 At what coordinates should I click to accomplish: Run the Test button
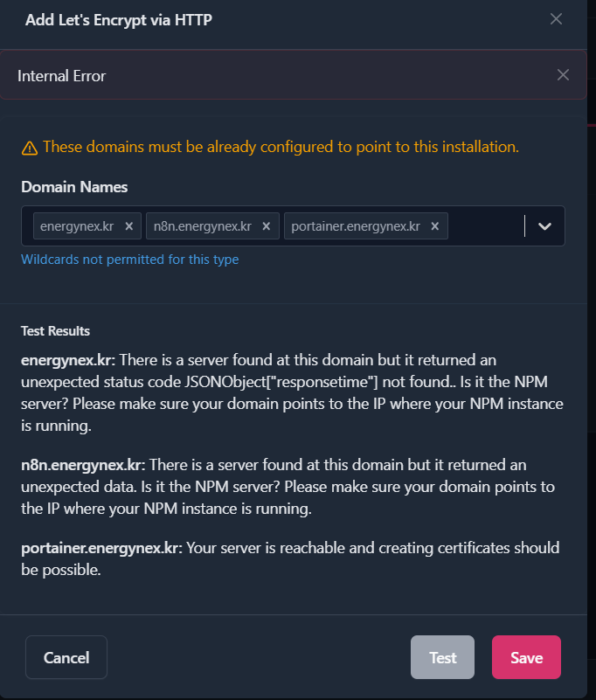click(442, 657)
